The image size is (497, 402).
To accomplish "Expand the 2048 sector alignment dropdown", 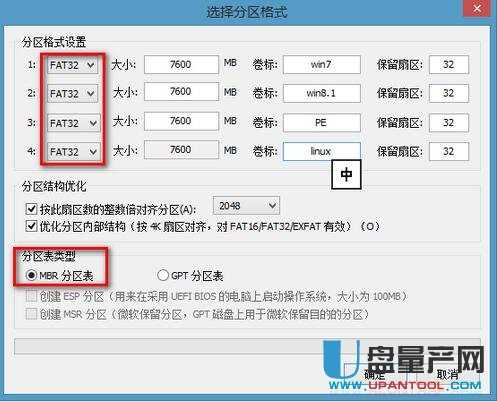I will [246, 206].
